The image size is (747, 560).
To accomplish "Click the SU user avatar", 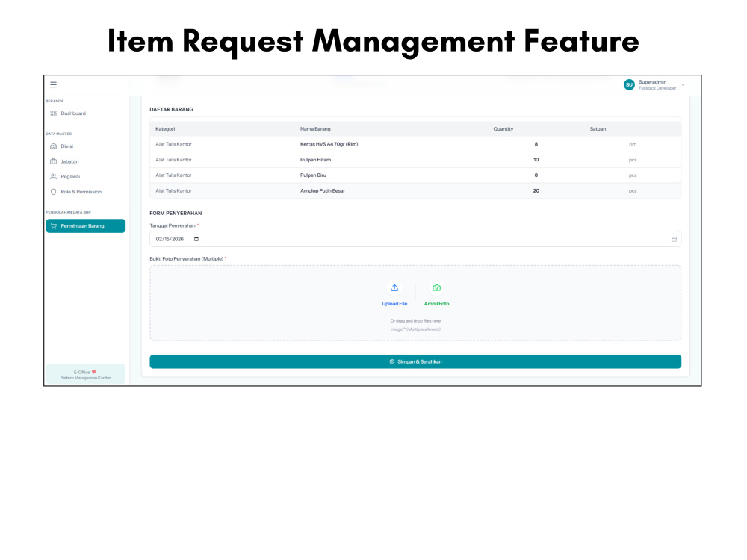I will (x=629, y=85).
